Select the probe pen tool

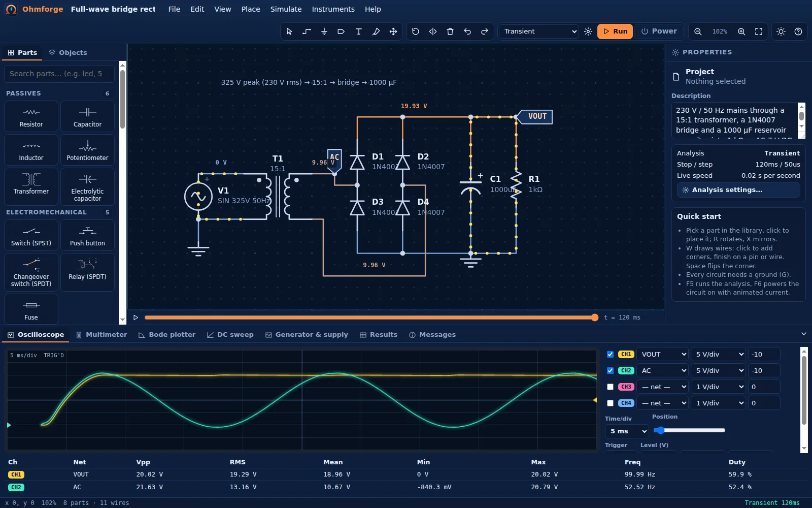376,31
